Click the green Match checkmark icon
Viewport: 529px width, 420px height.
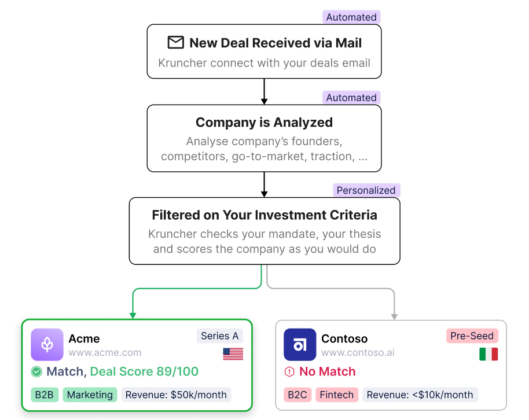37,372
